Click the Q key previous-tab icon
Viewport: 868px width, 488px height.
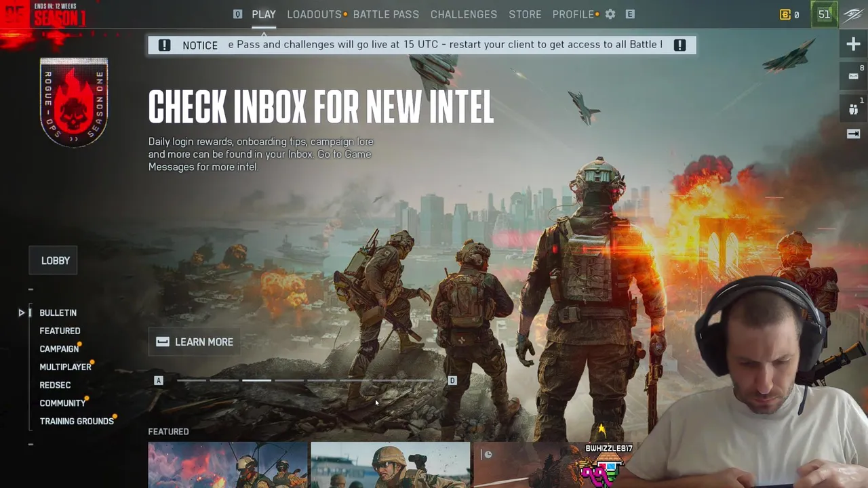(237, 14)
